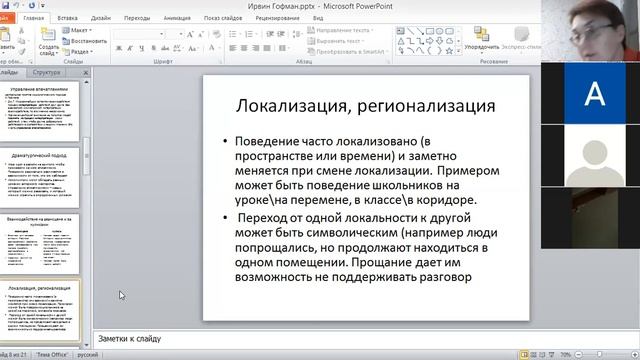Click the Save icon in quick access toolbar
Screen dimensions: 640x360
[5, 5]
